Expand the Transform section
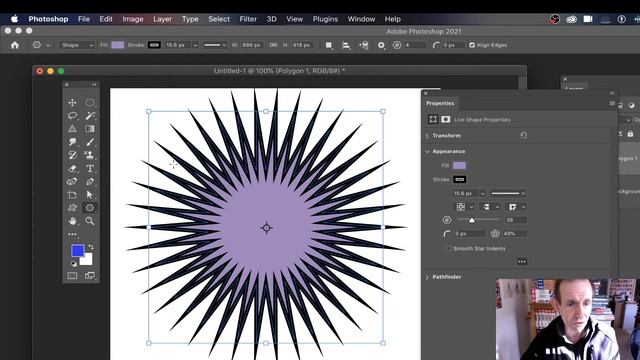Viewport: 640px width, 360px height. tap(427, 136)
